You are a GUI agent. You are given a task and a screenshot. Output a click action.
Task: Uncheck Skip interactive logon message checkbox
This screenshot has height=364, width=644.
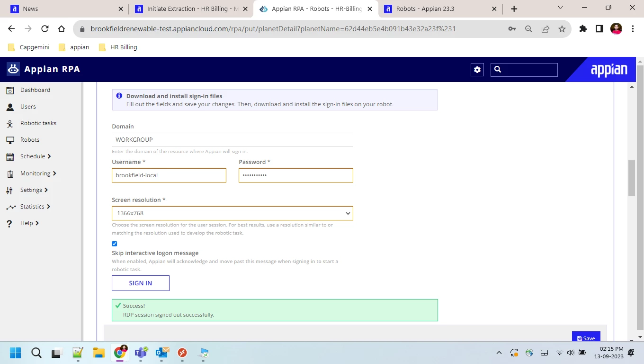pyautogui.click(x=115, y=244)
